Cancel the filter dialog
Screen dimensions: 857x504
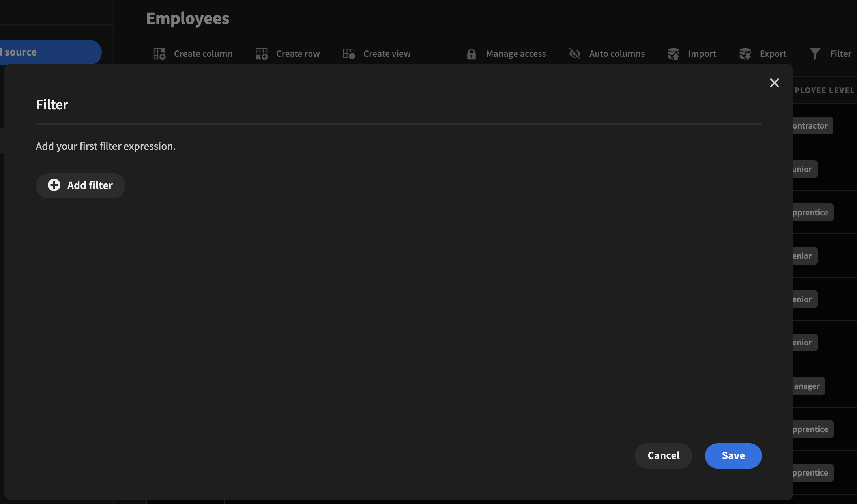[663, 456]
